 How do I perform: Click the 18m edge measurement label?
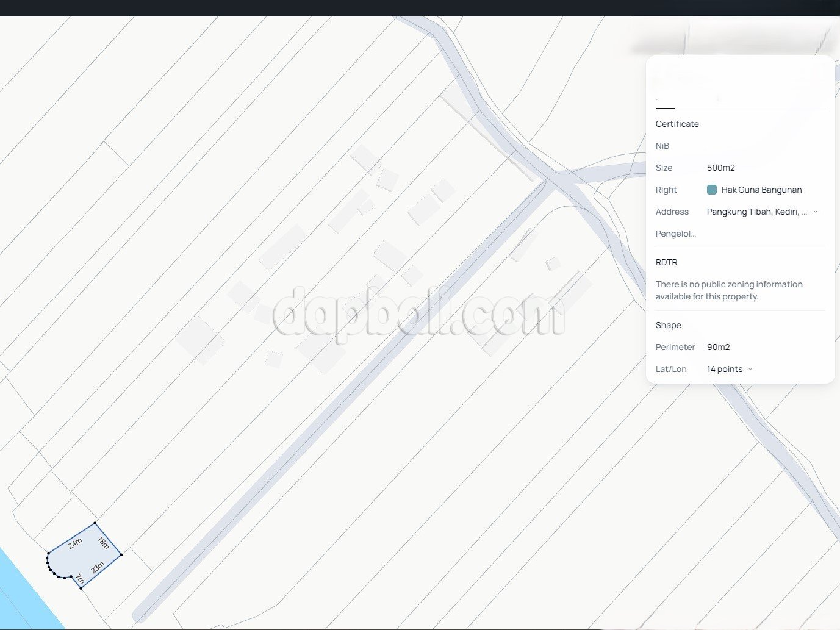tap(104, 543)
